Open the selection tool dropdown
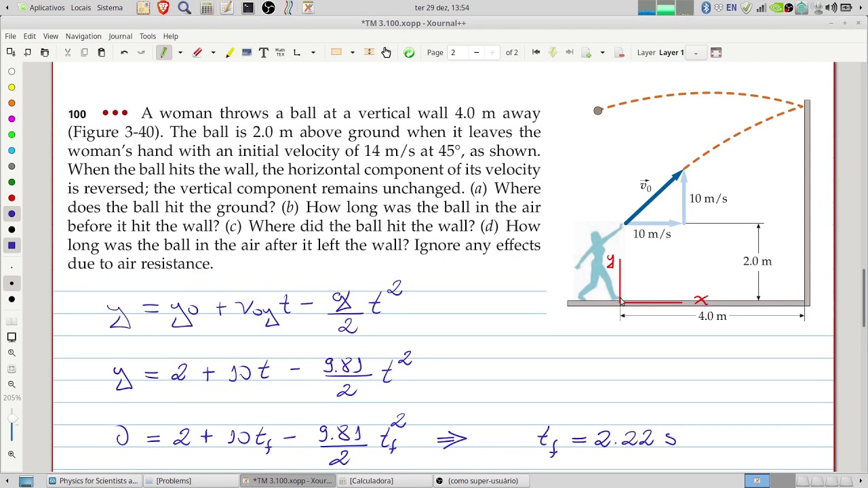The image size is (868, 488). pos(352,52)
